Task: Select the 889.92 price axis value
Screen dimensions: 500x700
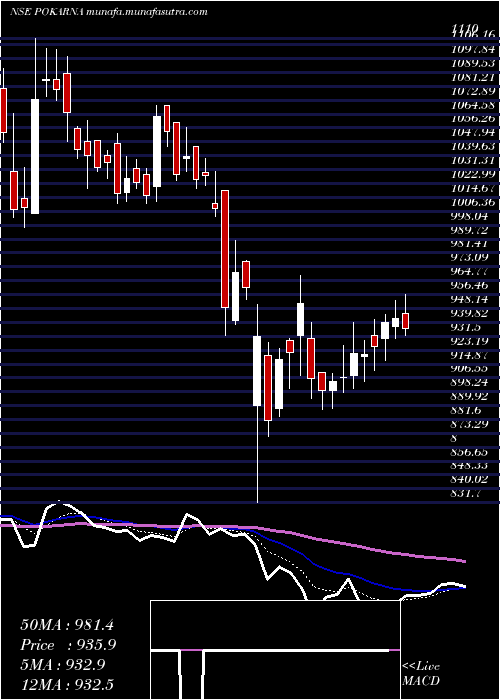Action: tap(471, 396)
